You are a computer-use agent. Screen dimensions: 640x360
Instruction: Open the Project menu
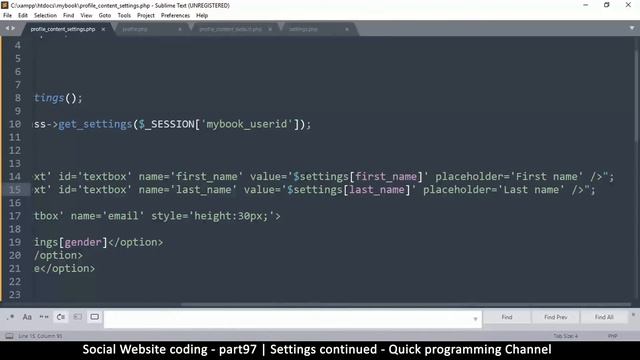coord(146,16)
